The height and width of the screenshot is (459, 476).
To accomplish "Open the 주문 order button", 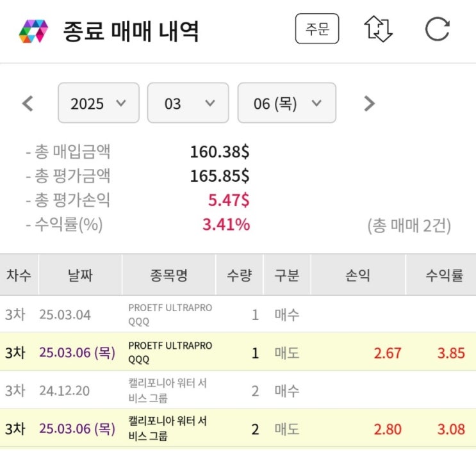I will [317, 29].
